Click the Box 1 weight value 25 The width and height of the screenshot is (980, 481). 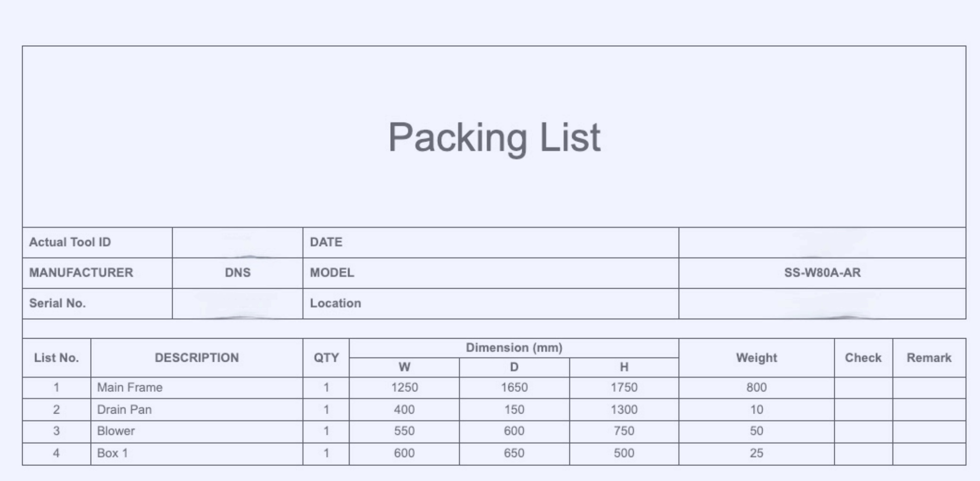click(756, 453)
